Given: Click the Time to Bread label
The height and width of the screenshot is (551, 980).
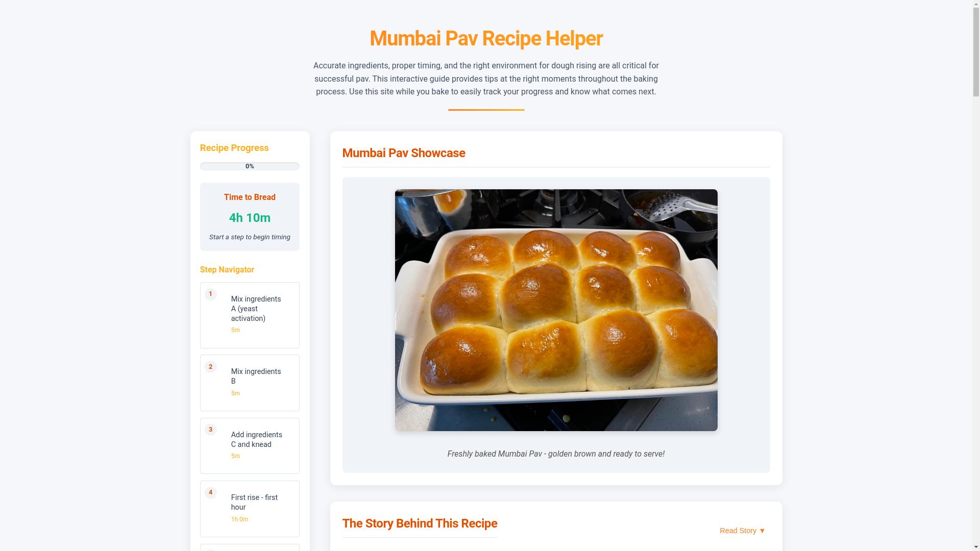Looking at the screenshot, I should (x=250, y=197).
